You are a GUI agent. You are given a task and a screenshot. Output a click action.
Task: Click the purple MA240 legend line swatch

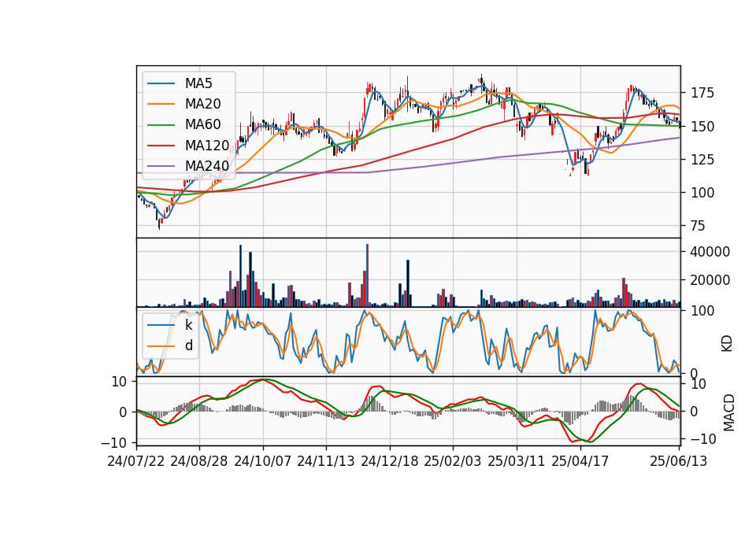click(x=161, y=166)
